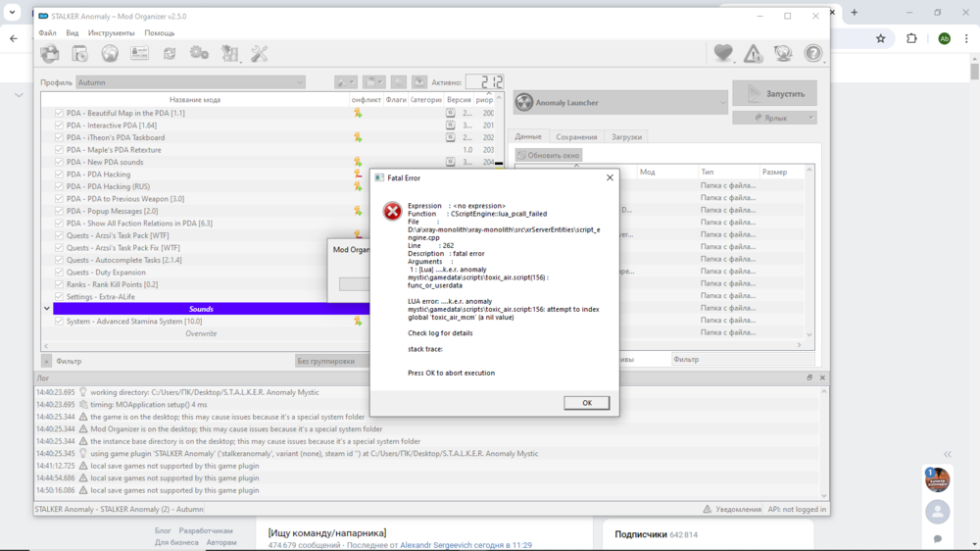The width and height of the screenshot is (980, 551).
Task: Toggle checkbox for PDA - Beautiful Map in the PDA
Action: tap(59, 113)
